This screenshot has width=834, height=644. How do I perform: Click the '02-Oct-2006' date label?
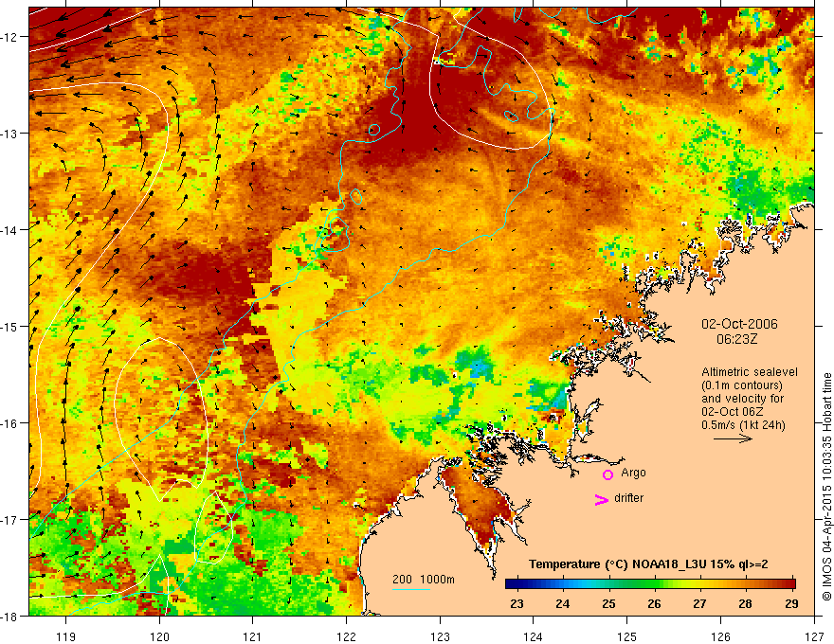pos(739,324)
